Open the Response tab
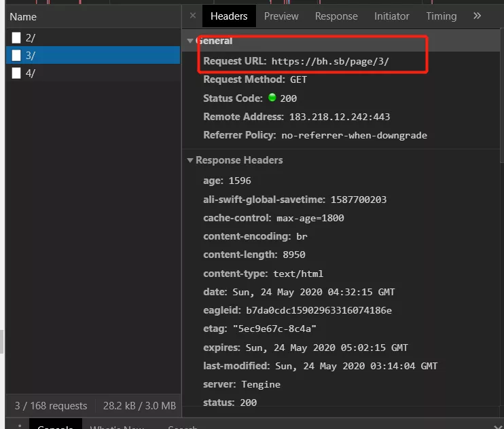Screen dimensions: 504x429 (x=336, y=16)
